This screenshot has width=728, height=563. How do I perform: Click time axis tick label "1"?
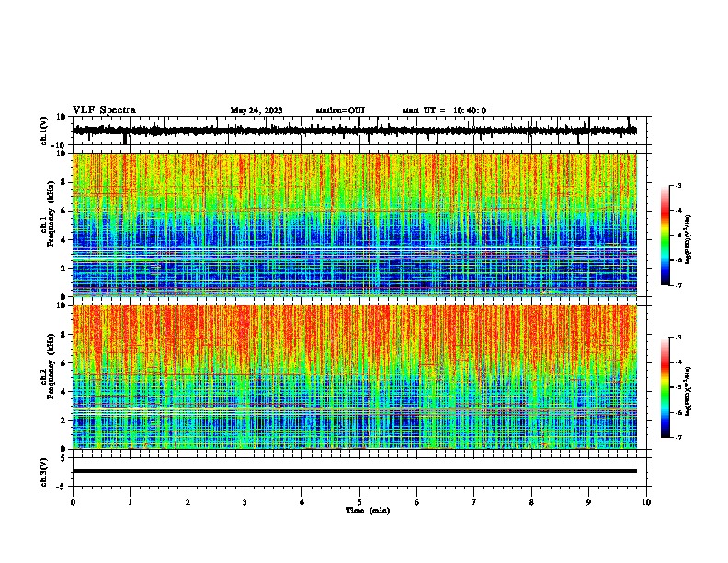coord(130,502)
